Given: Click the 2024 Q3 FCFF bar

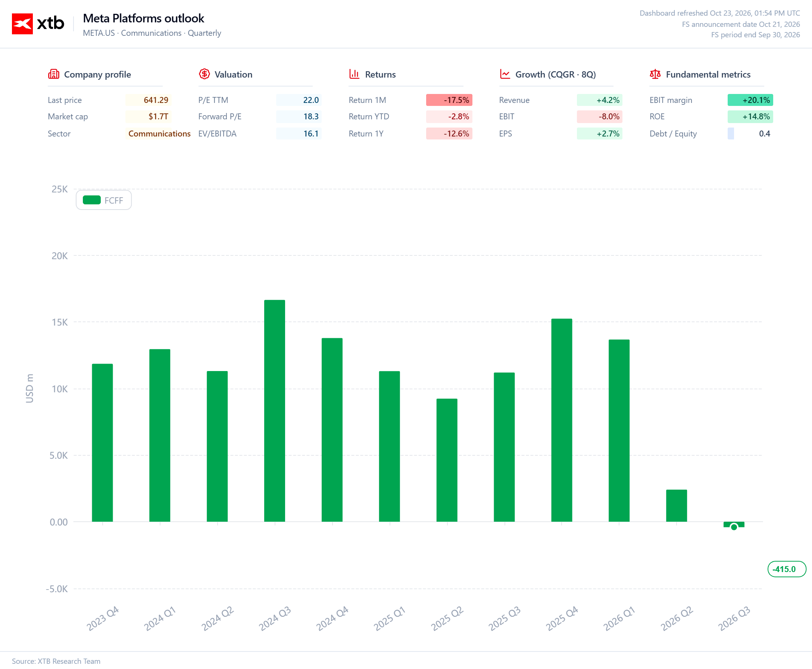Looking at the screenshot, I should [275, 411].
